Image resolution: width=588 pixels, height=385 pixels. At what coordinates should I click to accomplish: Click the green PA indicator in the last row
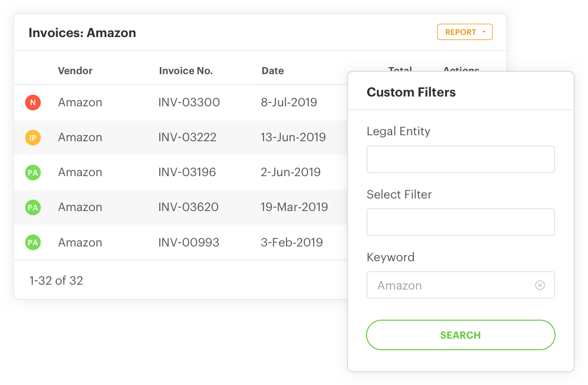tap(33, 242)
